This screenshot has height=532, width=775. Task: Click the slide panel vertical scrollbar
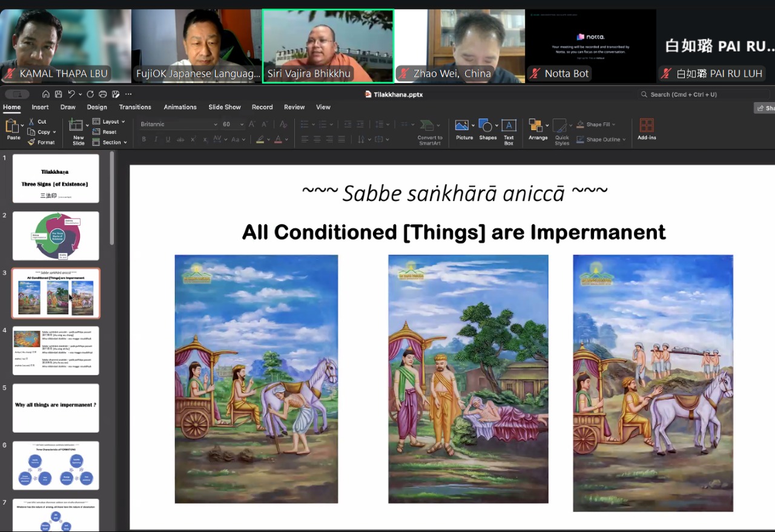(x=111, y=198)
